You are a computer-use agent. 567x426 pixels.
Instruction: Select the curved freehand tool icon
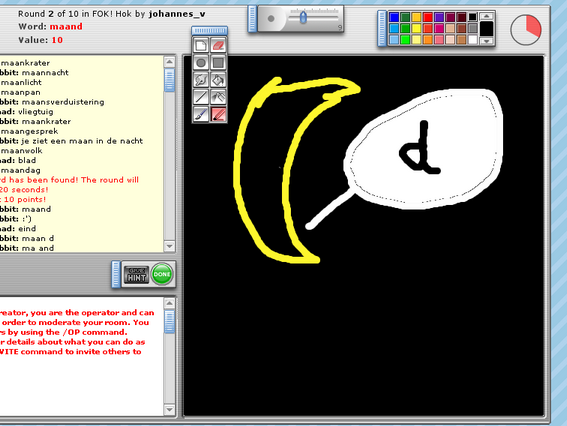click(201, 80)
